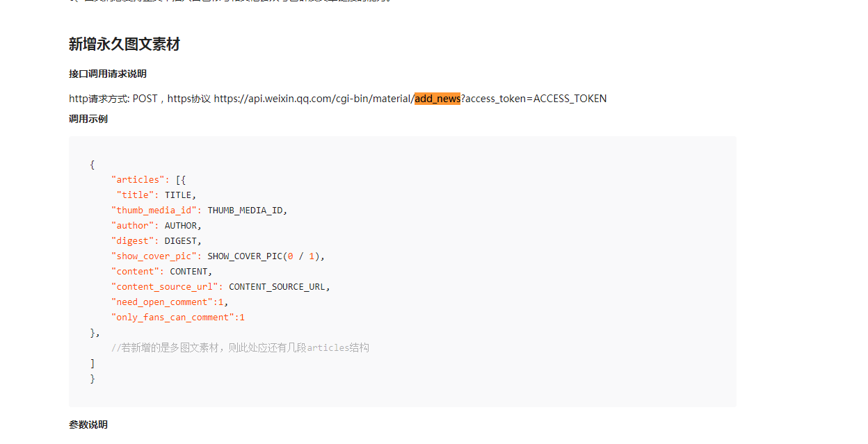
Task: Click the ACCESS_TOKEN placeholder text
Action: [569, 98]
